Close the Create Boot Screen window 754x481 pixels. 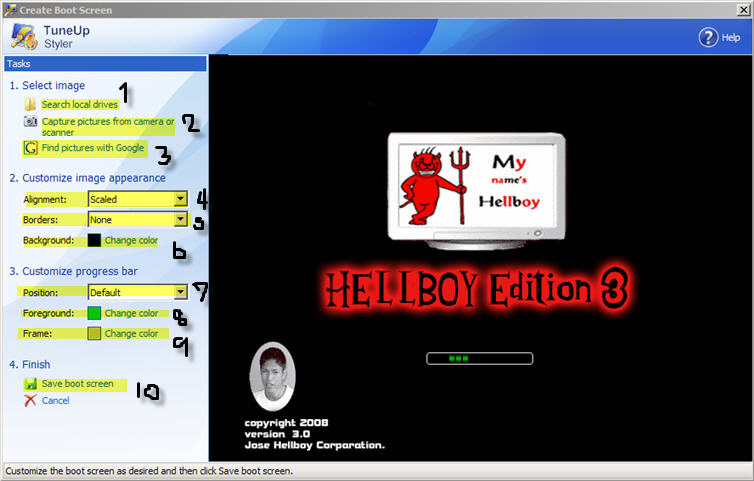tap(743, 10)
